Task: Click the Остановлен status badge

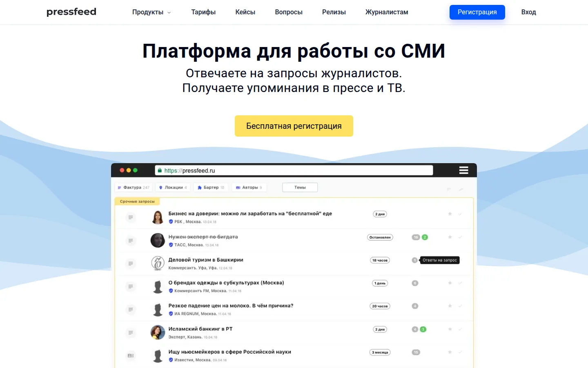Action: point(380,237)
